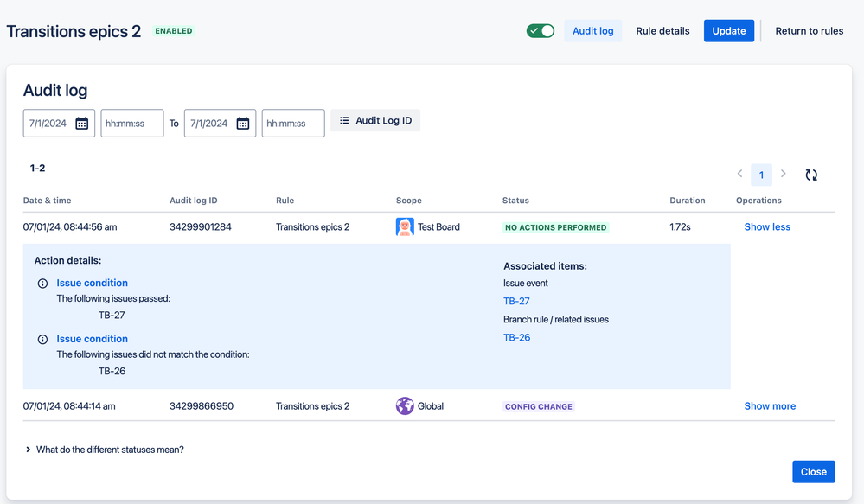Screen dimensions: 864x504
Task: Open the Audit Log ID filter
Action: tap(375, 121)
